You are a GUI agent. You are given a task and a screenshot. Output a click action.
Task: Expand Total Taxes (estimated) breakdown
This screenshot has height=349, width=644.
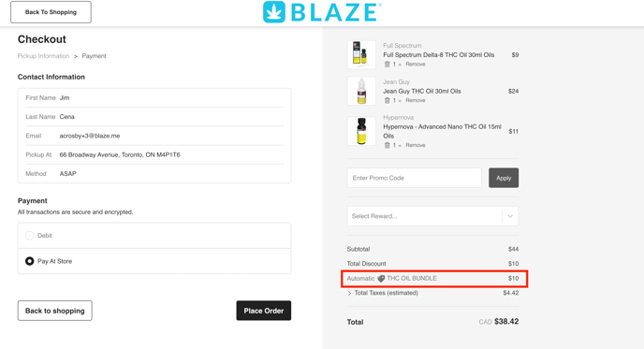coord(349,293)
